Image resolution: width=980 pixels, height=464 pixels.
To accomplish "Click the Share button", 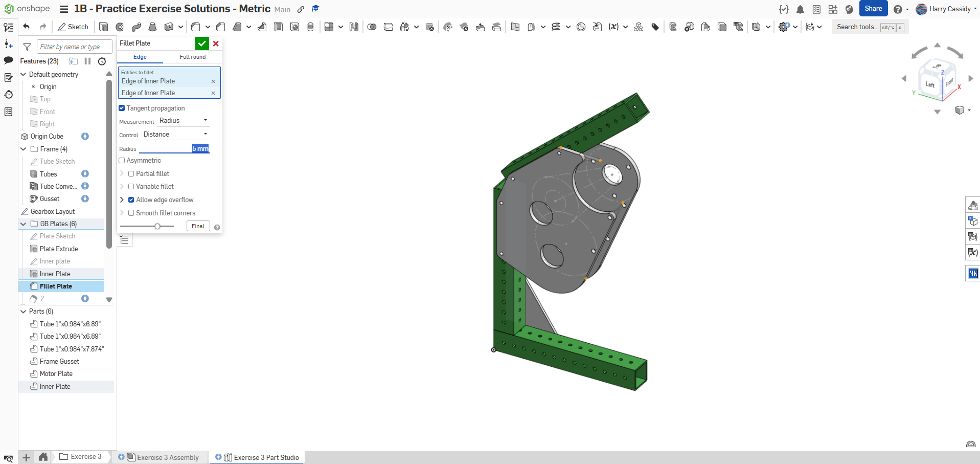I will click(873, 9).
